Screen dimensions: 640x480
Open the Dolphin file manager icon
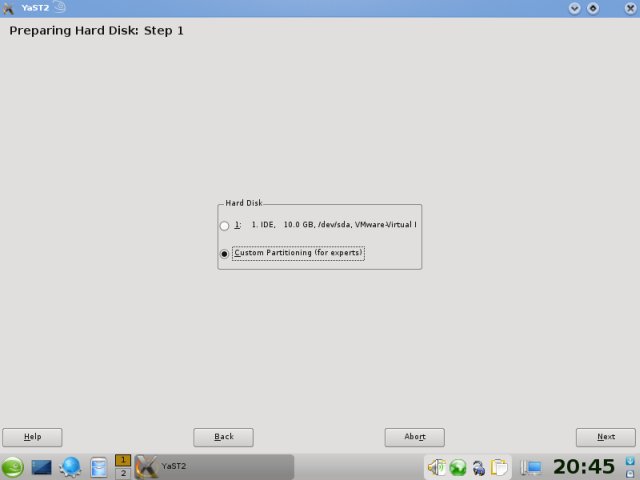(98, 467)
